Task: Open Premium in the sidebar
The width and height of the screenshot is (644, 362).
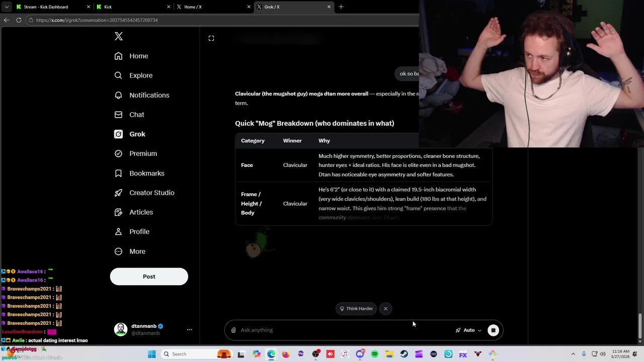Action: coord(136,153)
